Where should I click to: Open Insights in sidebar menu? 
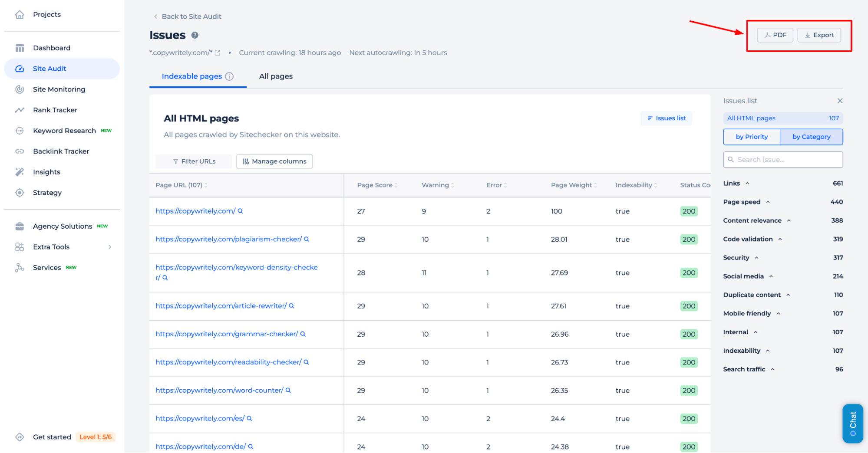[46, 172]
